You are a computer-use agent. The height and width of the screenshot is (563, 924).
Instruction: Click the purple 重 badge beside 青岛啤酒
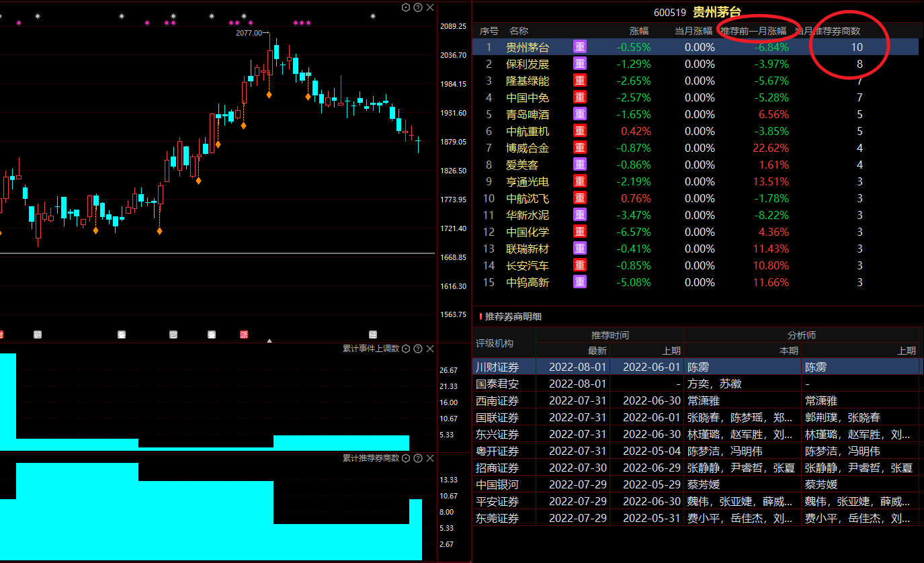tap(580, 114)
